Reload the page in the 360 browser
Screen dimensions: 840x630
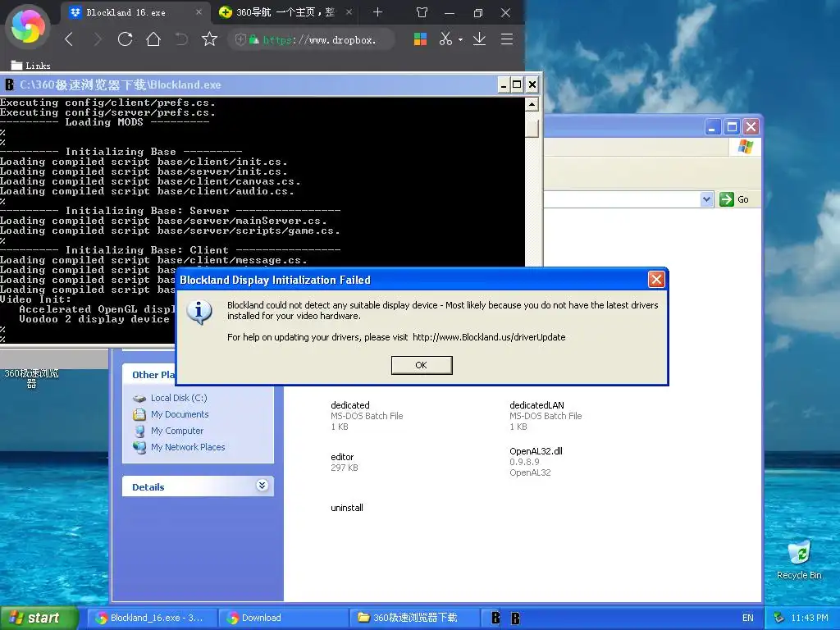point(125,39)
